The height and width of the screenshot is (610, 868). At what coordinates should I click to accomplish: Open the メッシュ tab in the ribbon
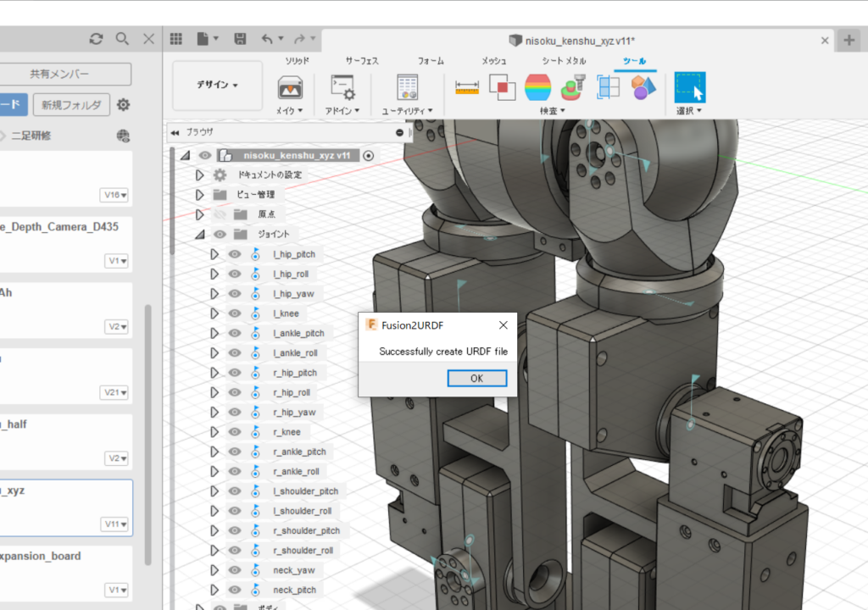tap(496, 60)
